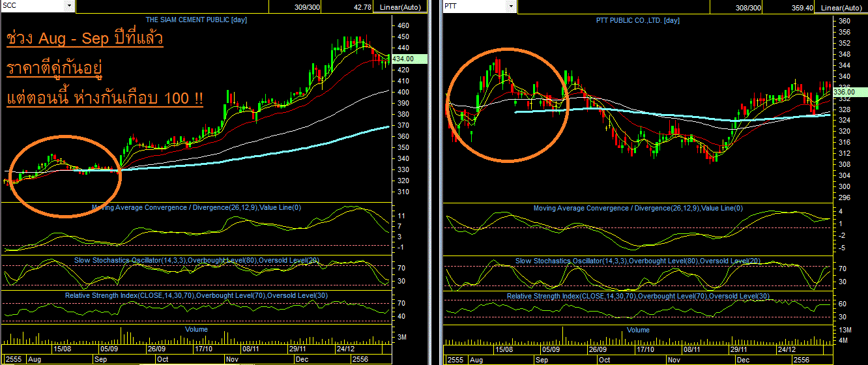Viewport: 868px width, 365px height.
Task: Open the PTT symbol dropdown arrow
Action: pos(512,7)
